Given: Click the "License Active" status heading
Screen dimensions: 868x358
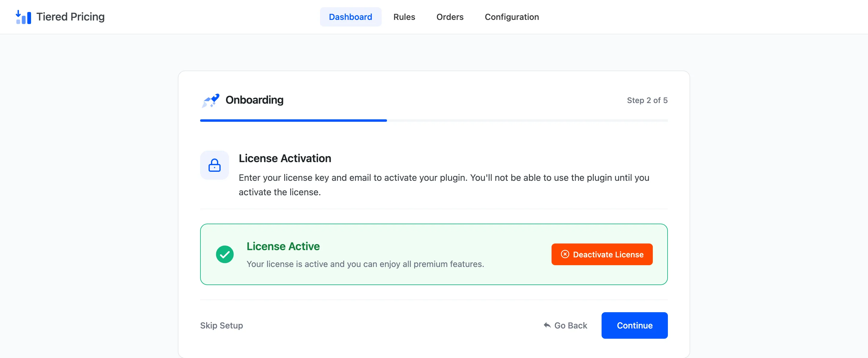Looking at the screenshot, I should click(283, 246).
